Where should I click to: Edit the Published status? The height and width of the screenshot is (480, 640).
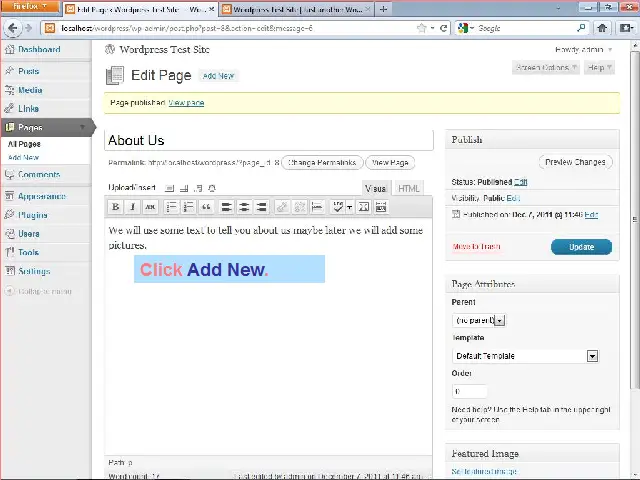pos(520,182)
